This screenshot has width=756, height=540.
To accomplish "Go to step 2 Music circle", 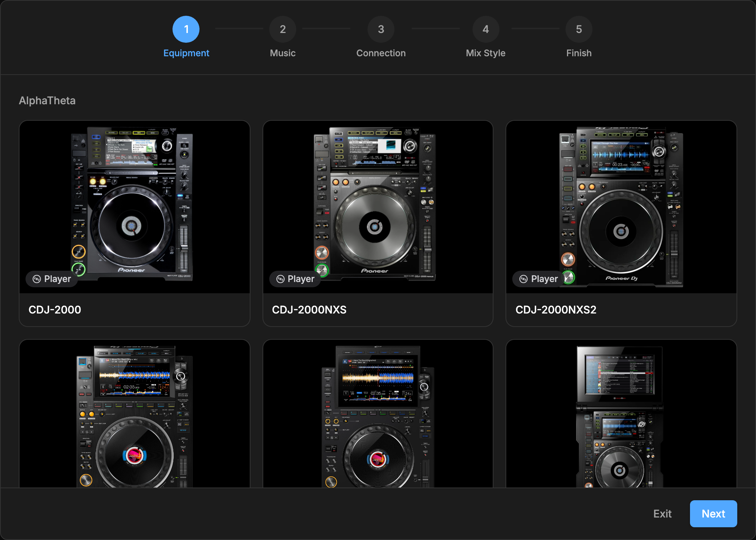I will pyautogui.click(x=283, y=29).
